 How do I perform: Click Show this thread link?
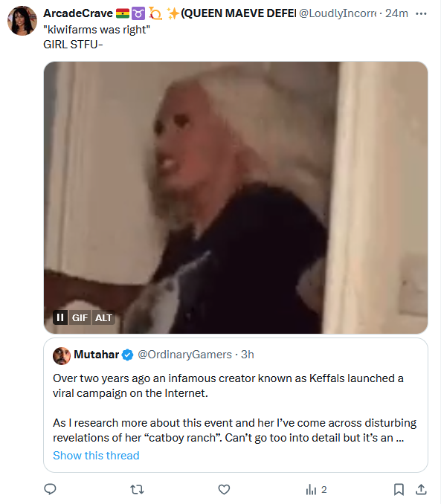96,456
